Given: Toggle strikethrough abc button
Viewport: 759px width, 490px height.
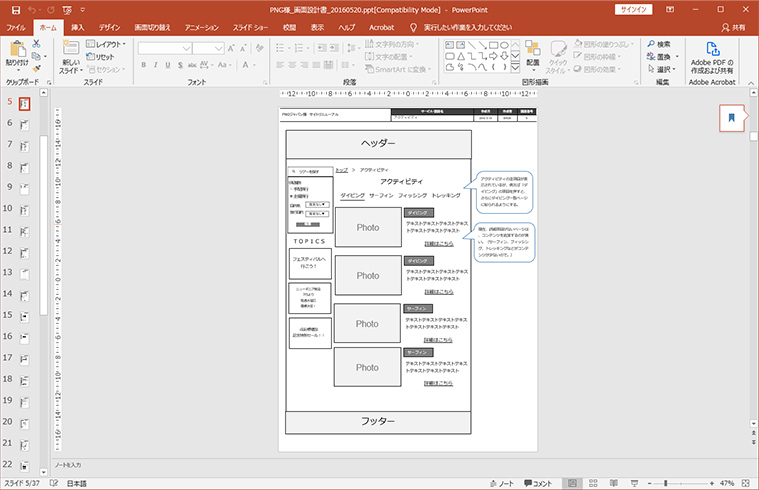Looking at the screenshot, I should [x=192, y=65].
